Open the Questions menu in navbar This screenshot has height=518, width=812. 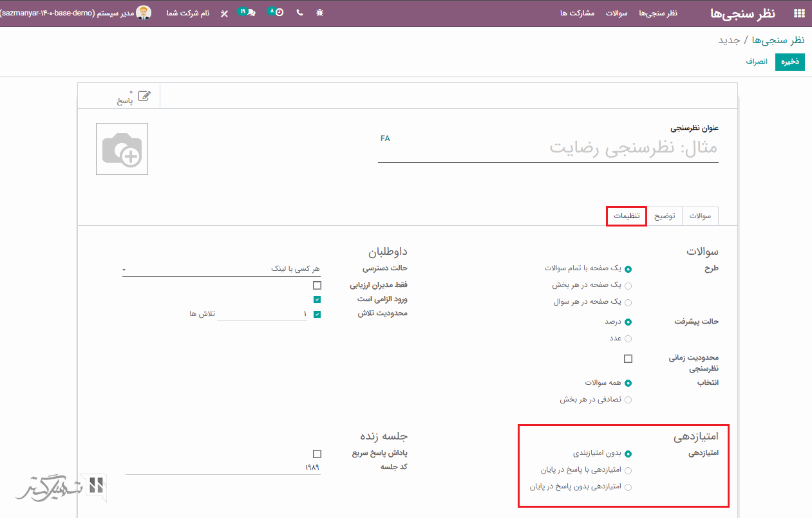[x=616, y=14]
